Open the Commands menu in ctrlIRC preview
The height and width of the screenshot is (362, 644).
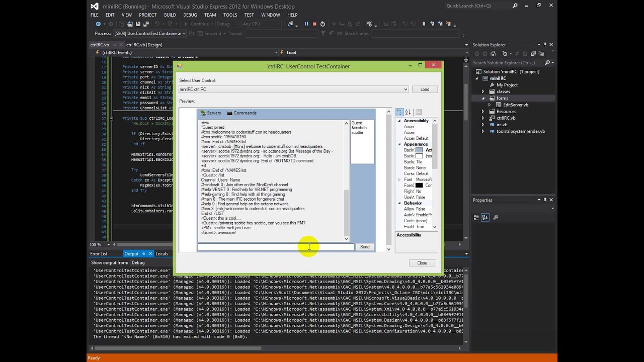point(242,113)
